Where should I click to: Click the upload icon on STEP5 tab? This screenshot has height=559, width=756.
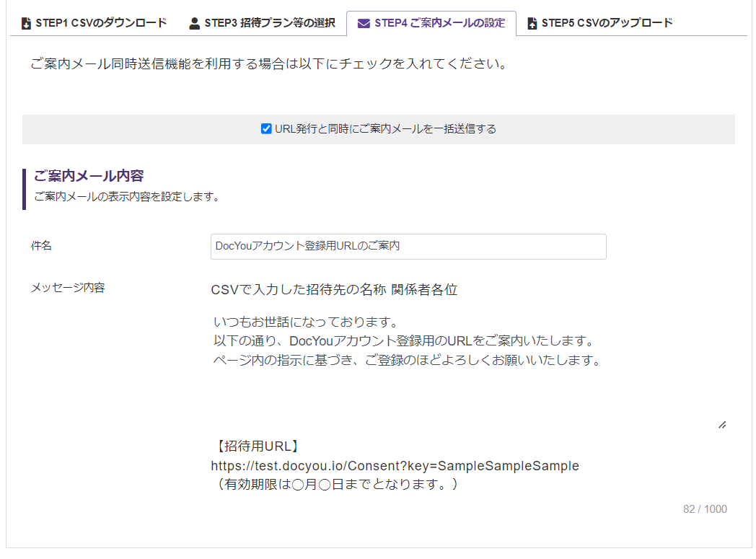point(532,24)
